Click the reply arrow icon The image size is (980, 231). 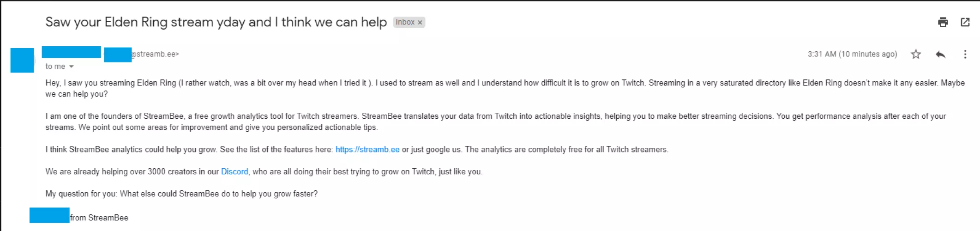click(940, 55)
